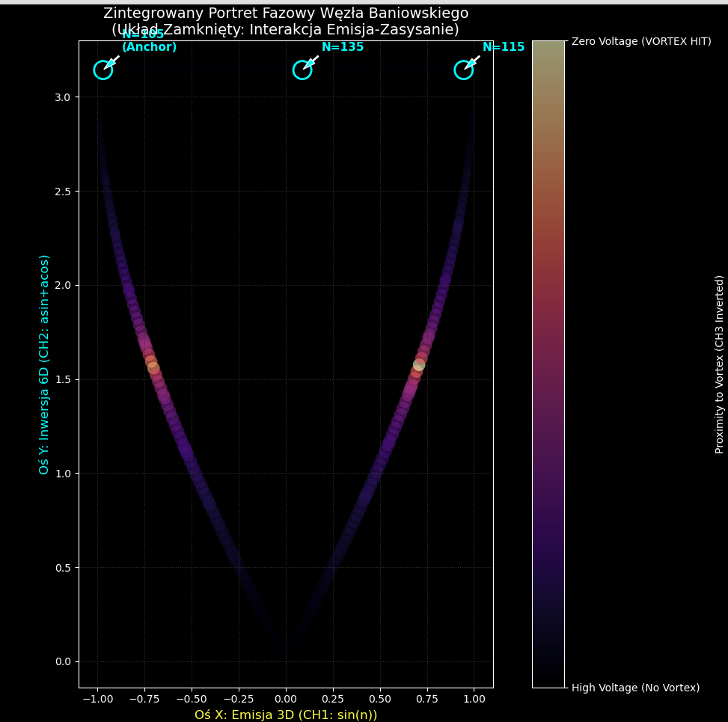
Task: Click the plot title "Zintegrowany Portret Fazowy"
Action: point(286,13)
